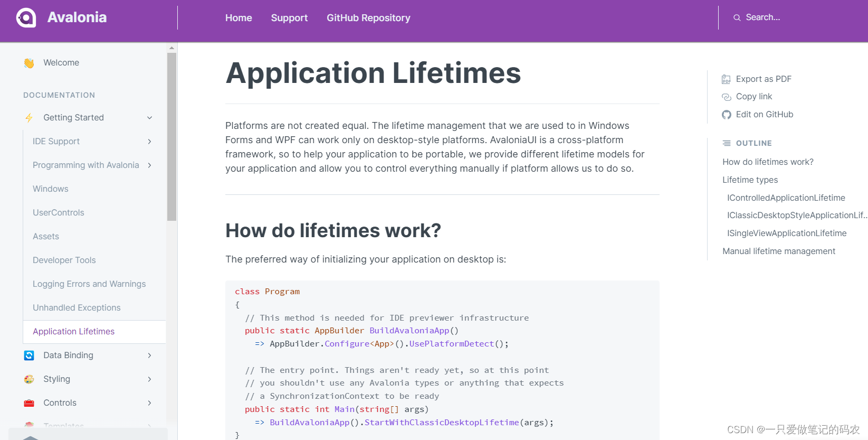Click the Data Binding sync icon
Image resolution: width=868 pixels, height=440 pixels.
click(29, 355)
